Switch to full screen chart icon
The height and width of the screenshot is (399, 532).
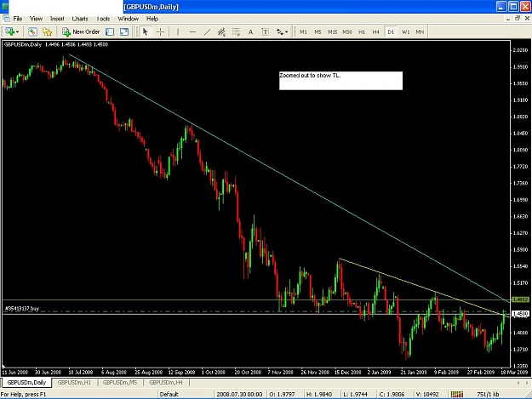pyautogui.click(x=124, y=31)
